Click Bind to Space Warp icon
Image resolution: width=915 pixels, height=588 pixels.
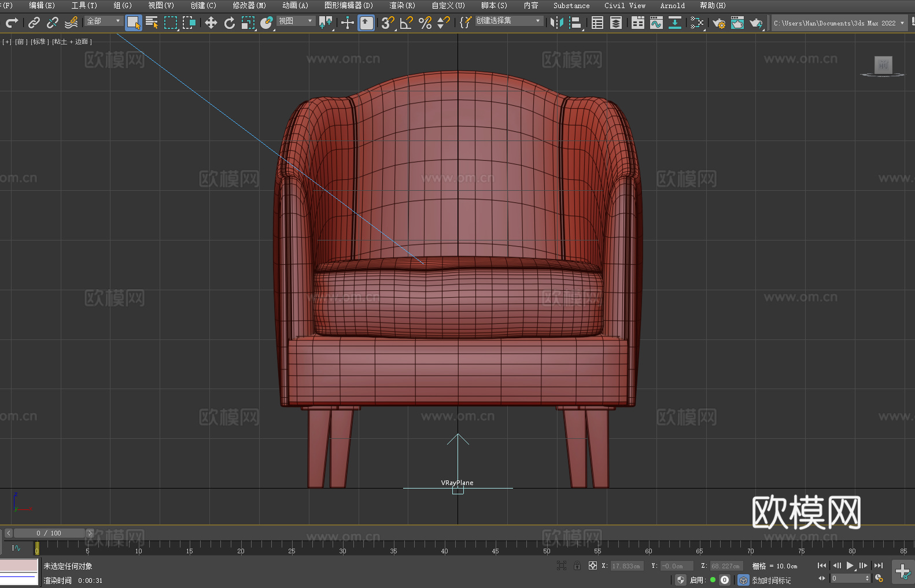pyautogui.click(x=71, y=23)
